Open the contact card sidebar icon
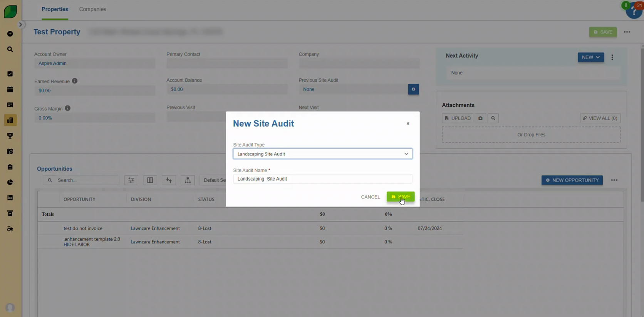This screenshot has height=317, width=644. 10,105
